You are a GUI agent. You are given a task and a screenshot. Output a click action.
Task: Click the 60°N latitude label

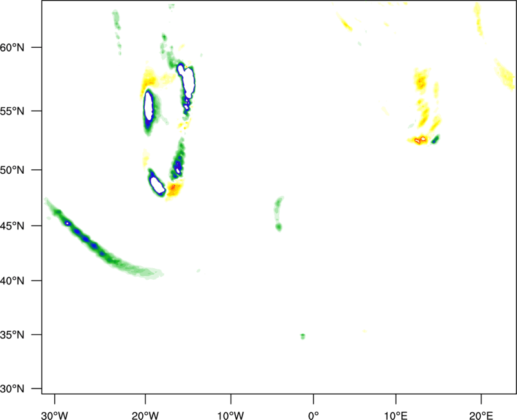pyautogui.click(x=12, y=47)
